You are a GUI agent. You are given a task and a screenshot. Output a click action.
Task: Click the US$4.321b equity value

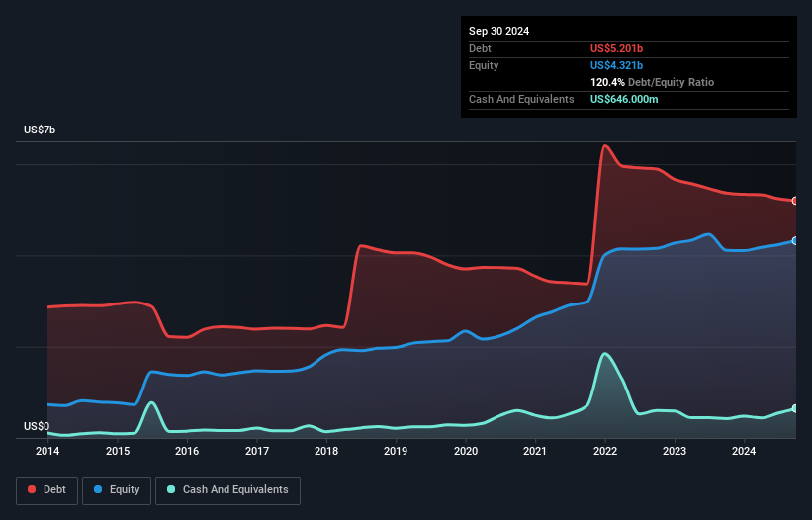pyautogui.click(x=616, y=65)
